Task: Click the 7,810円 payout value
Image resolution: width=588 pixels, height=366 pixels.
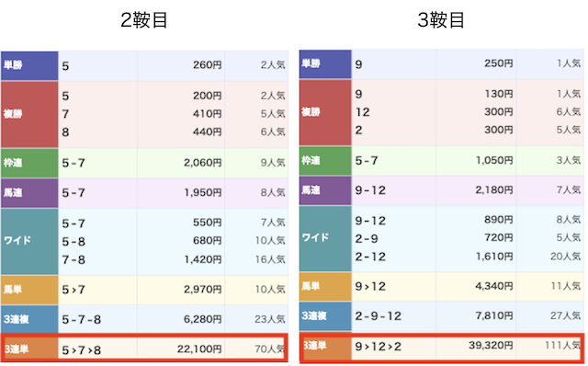Action: pyautogui.click(x=494, y=315)
